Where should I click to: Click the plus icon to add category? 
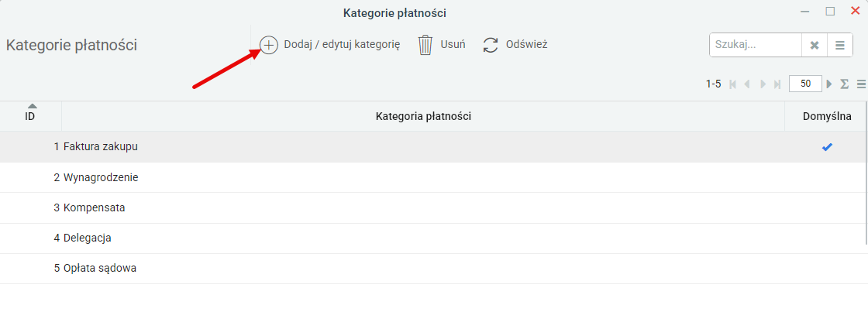pyautogui.click(x=269, y=45)
